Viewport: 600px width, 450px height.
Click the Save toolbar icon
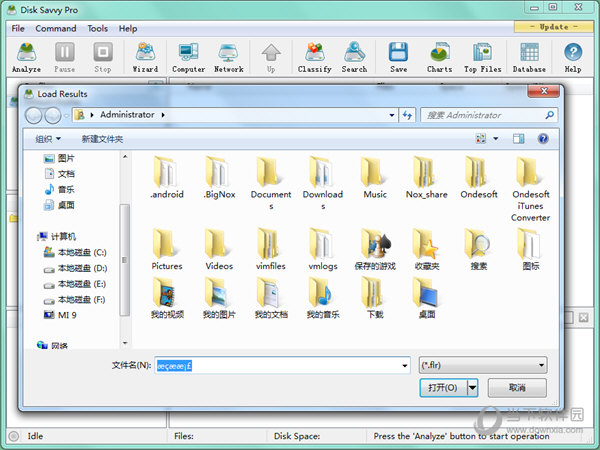coord(398,57)
